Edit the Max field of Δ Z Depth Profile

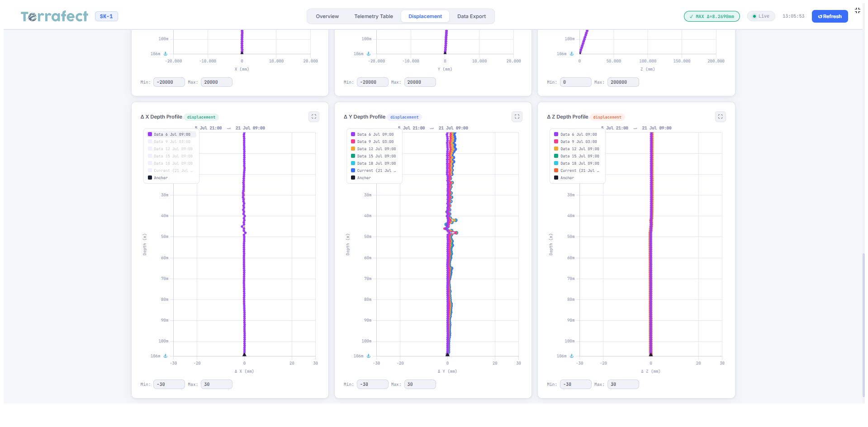tap(623, 384)
